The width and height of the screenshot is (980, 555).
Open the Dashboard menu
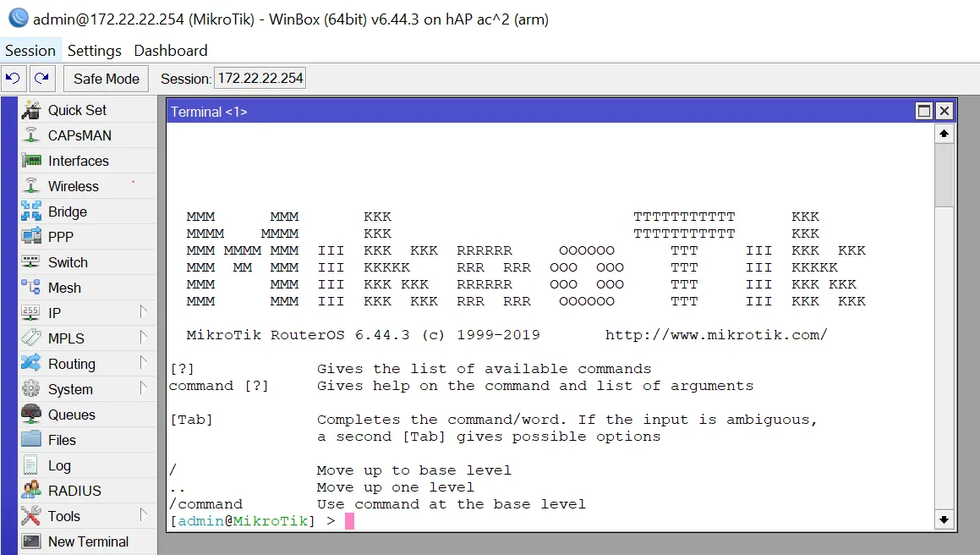coord(171,51)
